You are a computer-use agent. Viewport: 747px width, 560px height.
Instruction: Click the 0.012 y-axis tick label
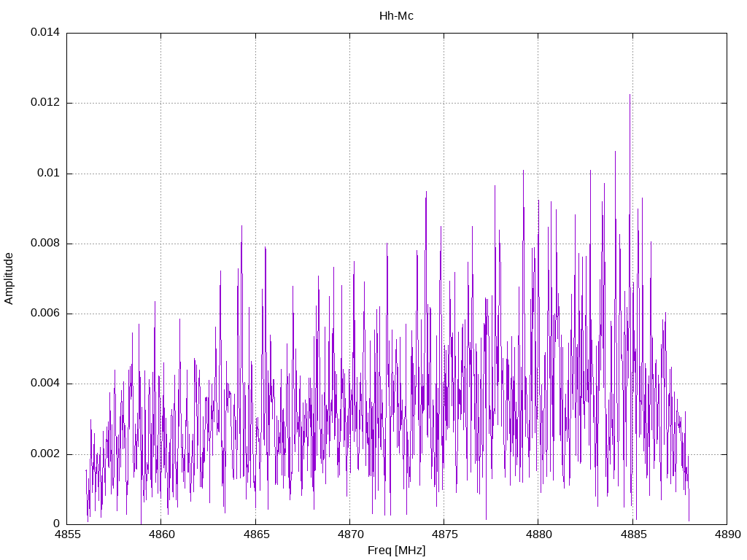click(x=44, y=103)
